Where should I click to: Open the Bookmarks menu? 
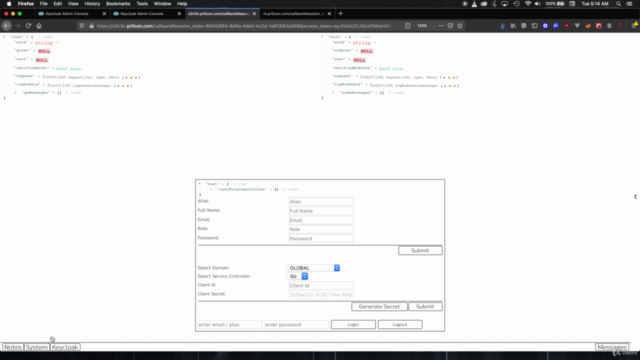pos(118,4)
